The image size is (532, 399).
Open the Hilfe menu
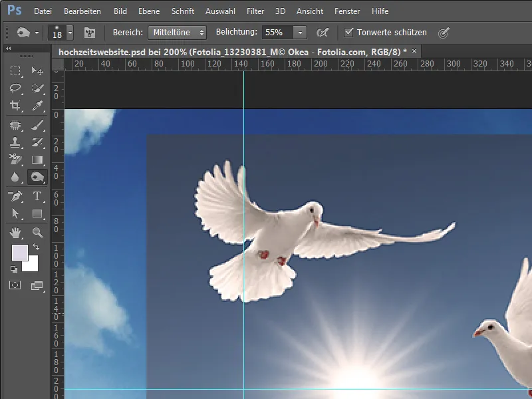coord(380,11)
